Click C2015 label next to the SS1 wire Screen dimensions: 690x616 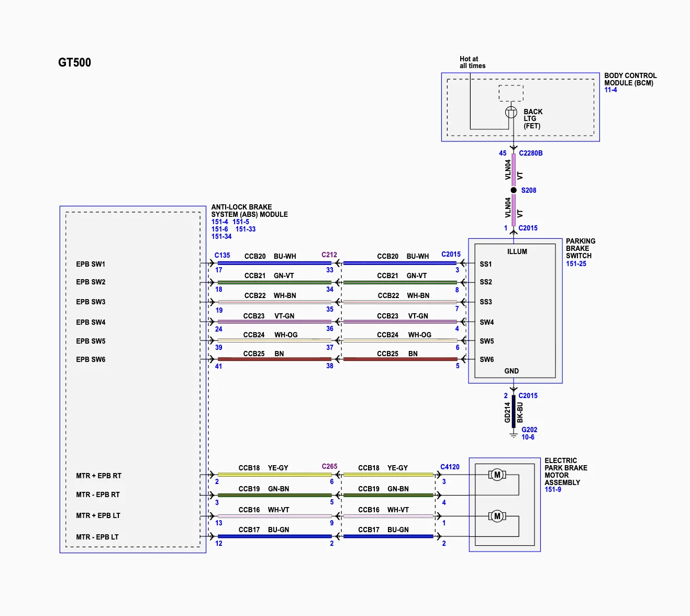click(451, 255)
